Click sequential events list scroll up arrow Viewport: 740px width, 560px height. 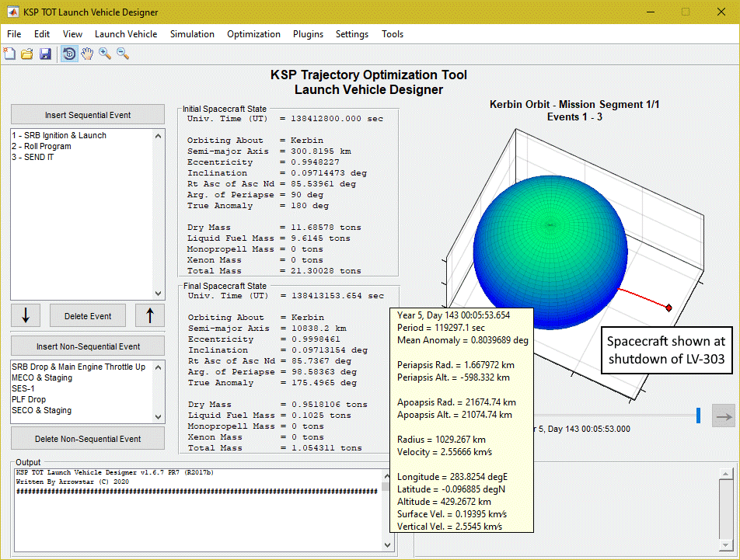[x=158, y=136]
